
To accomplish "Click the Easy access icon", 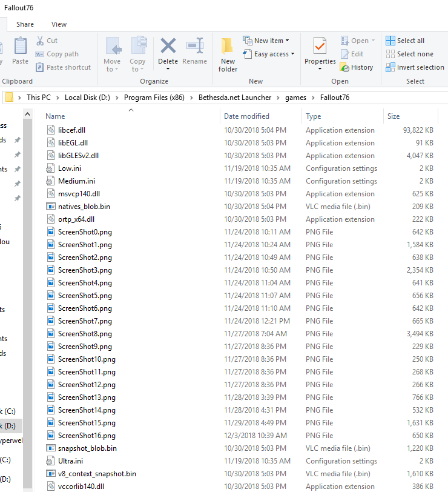I will click(x=248, y=54).
